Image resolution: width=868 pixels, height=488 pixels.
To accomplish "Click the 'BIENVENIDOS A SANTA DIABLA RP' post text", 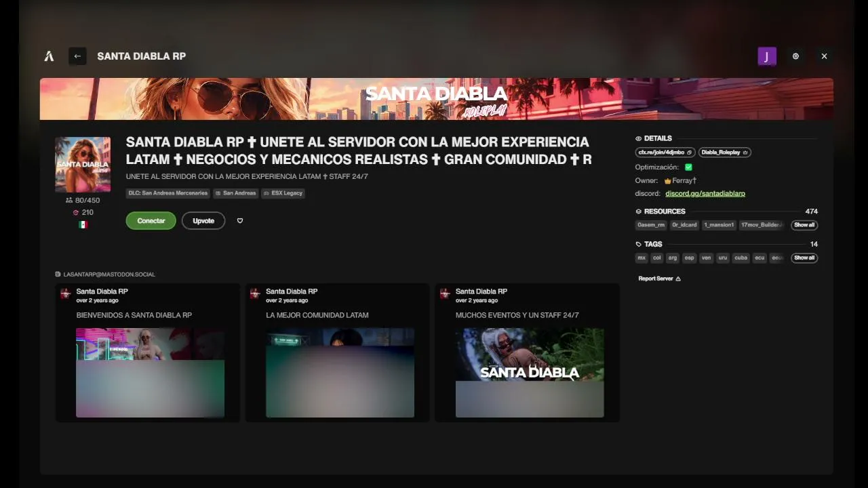I will (x=134, y=315).
